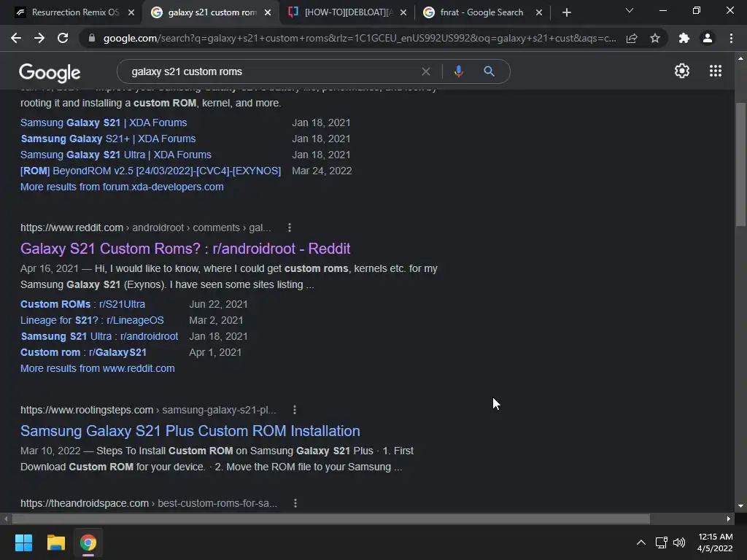
Task: Open the Chrome profile menu
Action: click(708, 38)
